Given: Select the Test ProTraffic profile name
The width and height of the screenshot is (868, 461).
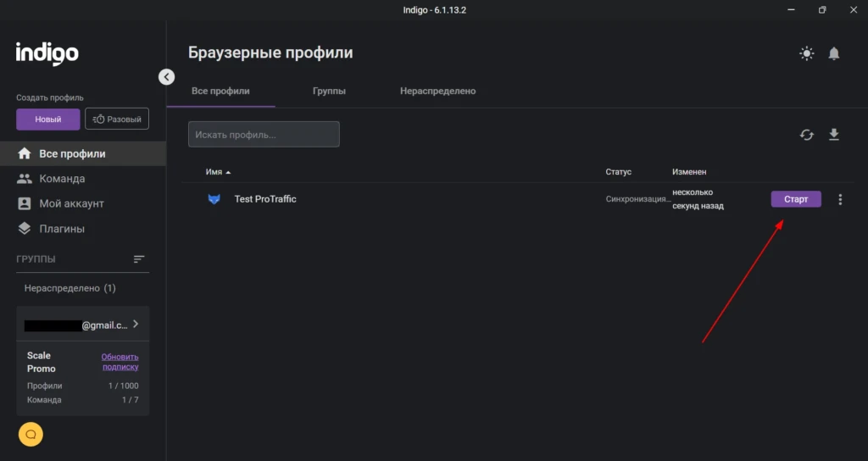Looking at the screenshot, I should pyautogui.click(x=265, y=199).
